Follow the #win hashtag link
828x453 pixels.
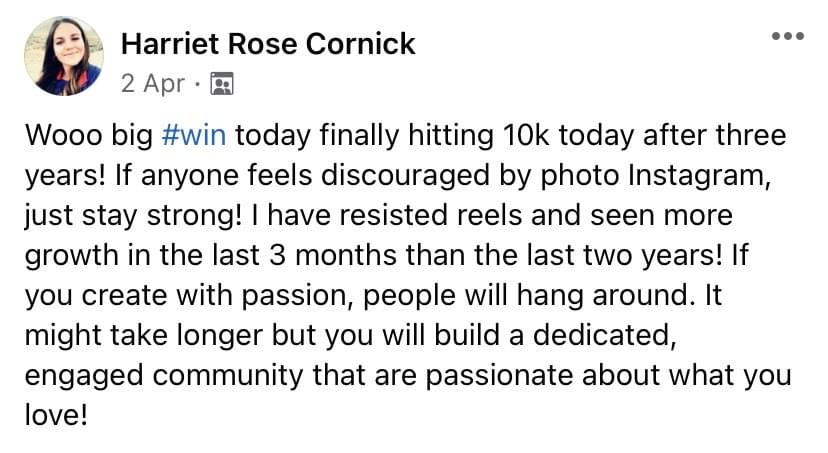pos(194,135)
